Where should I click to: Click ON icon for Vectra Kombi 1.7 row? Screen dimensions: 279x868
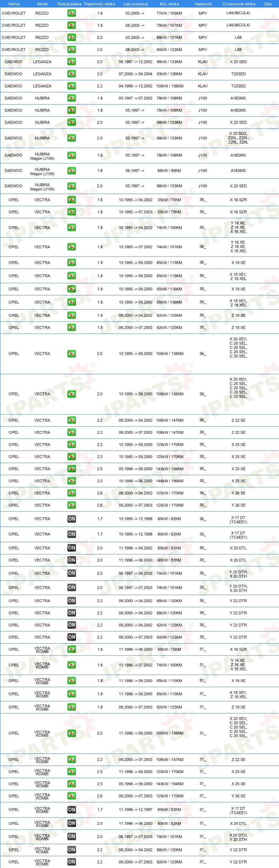(x=72, y=810)
